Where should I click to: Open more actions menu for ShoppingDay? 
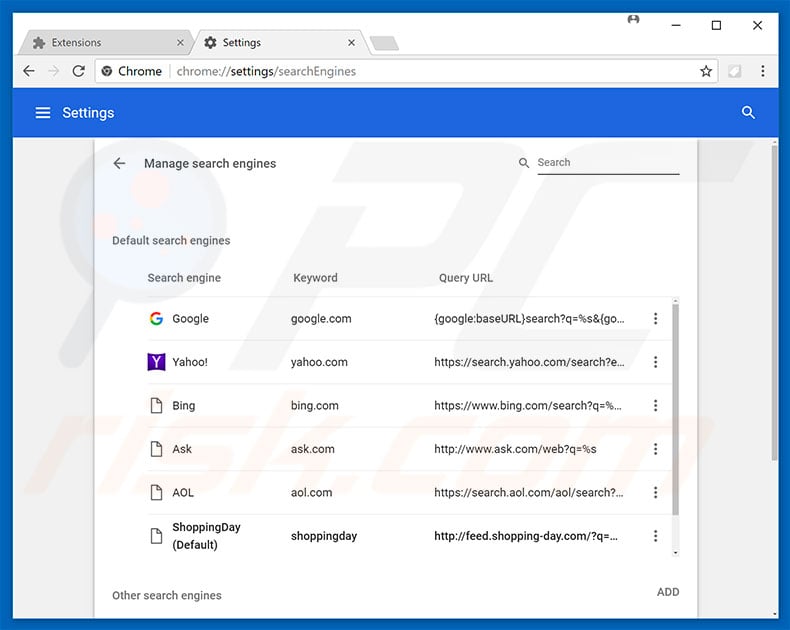(655, 536)
